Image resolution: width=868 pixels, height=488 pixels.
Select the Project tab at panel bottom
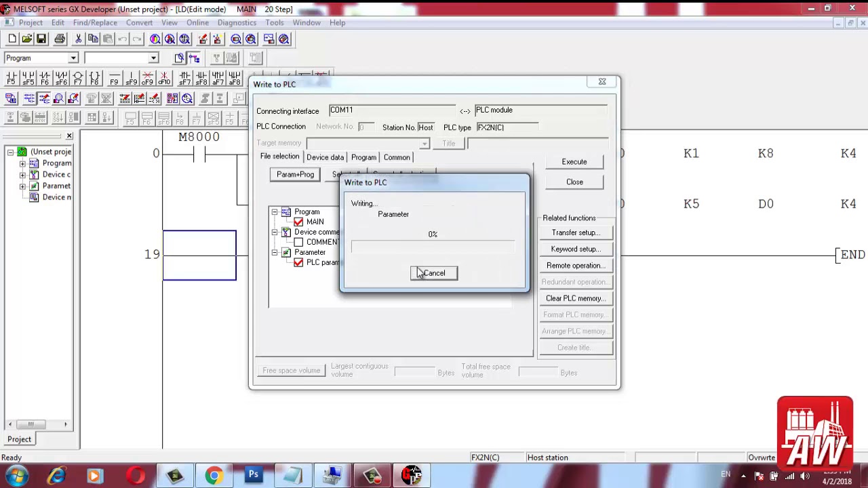click(19, 439)
